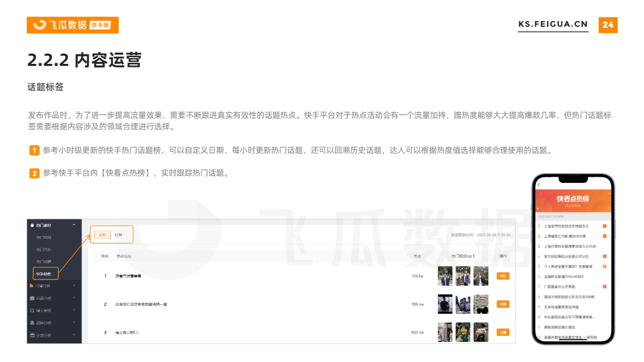
Task: Open the KS.FEIGUA.CN link in header
Action: click(553, 24)
